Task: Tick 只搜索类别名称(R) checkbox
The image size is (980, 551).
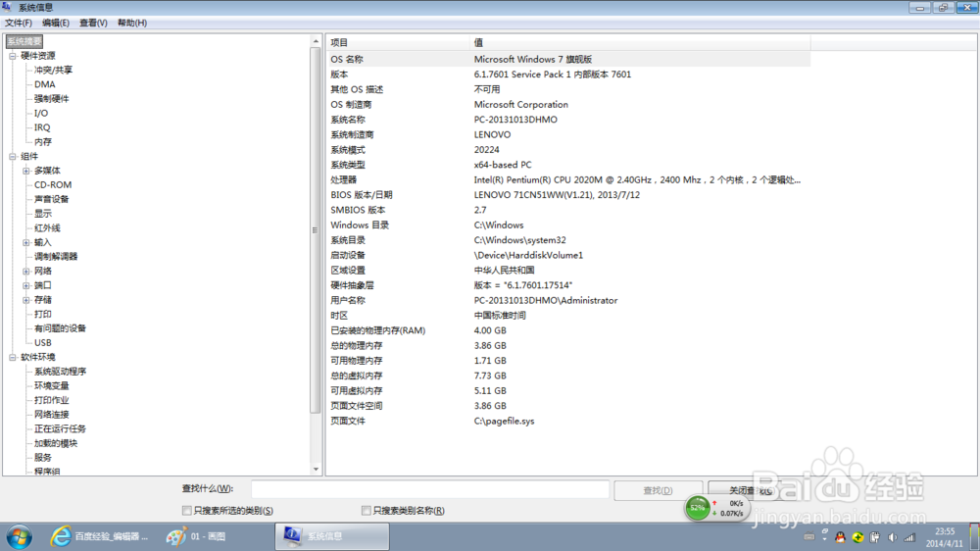Action: click(366, 511)
